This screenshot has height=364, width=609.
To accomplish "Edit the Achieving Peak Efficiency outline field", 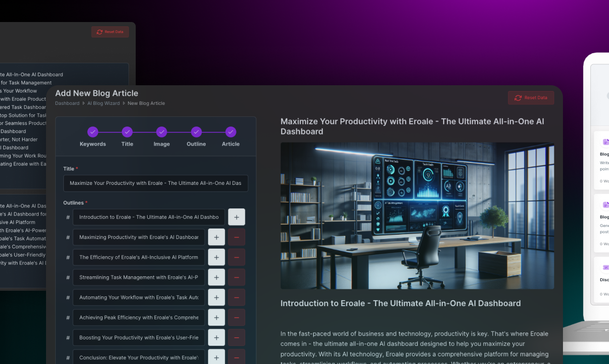I will point(139,318).
